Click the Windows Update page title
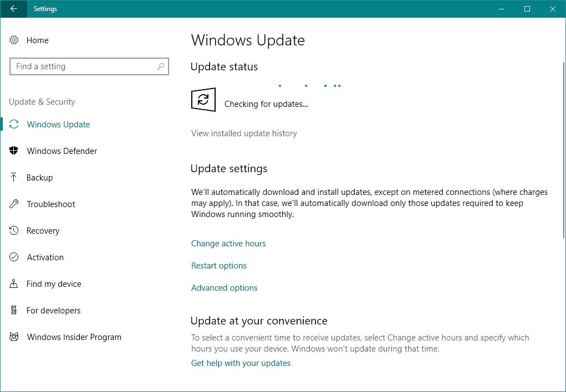 248,40
